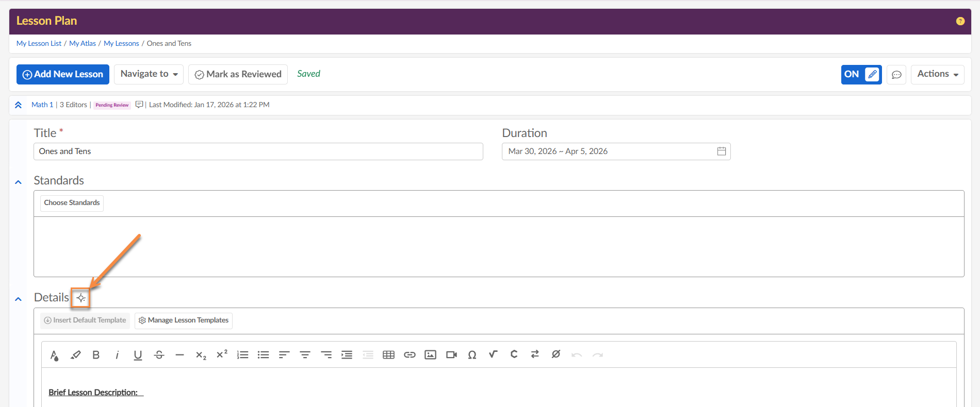Go to My Atlas breadcrumb

(83, 43)
